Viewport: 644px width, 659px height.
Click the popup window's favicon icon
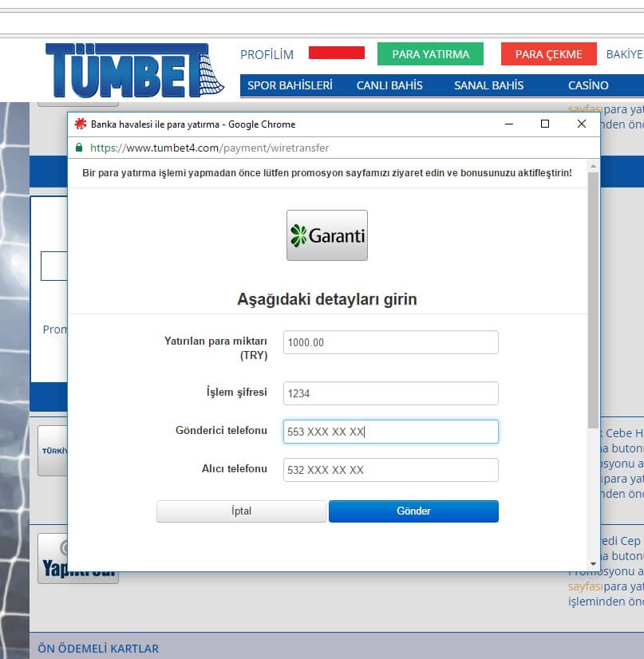click(79, 124)
